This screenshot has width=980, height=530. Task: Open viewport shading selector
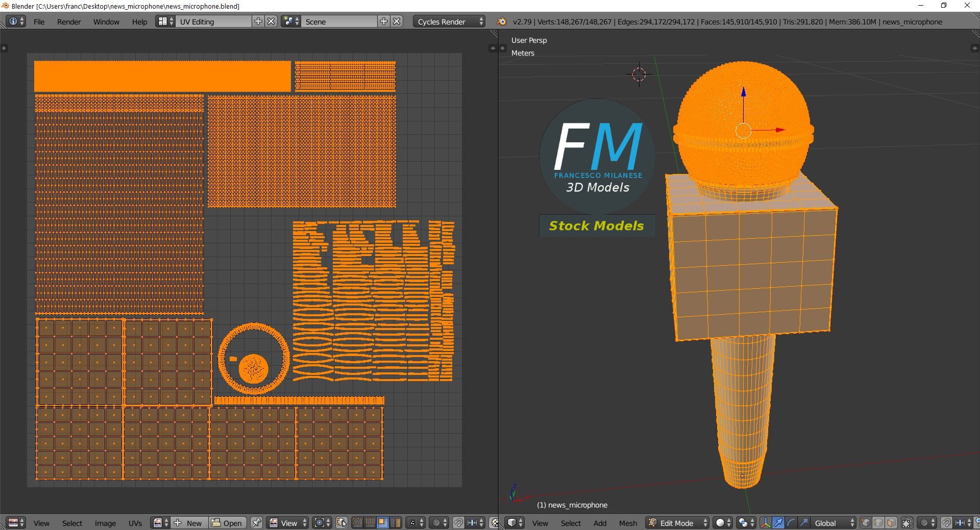point(722,523)
